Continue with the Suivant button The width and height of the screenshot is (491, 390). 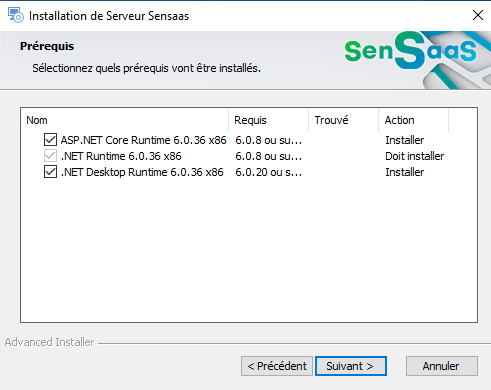[x=351, y=366]
